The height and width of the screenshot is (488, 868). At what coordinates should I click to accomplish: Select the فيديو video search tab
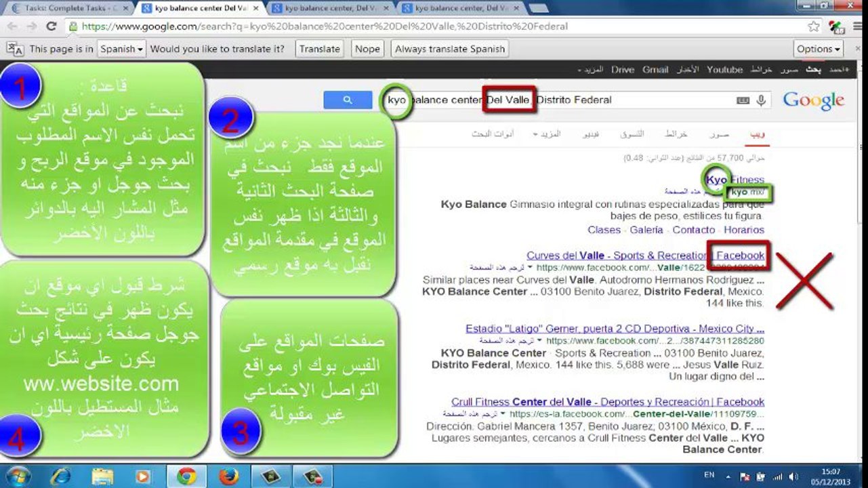pos(592,134)
